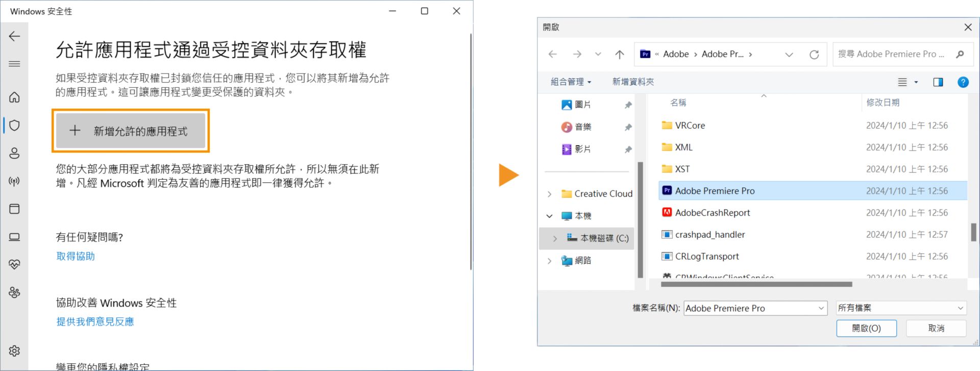Select the Adobe Premiere Pro file
Viewport: 980px width, 371px height.
click(813, 191)
